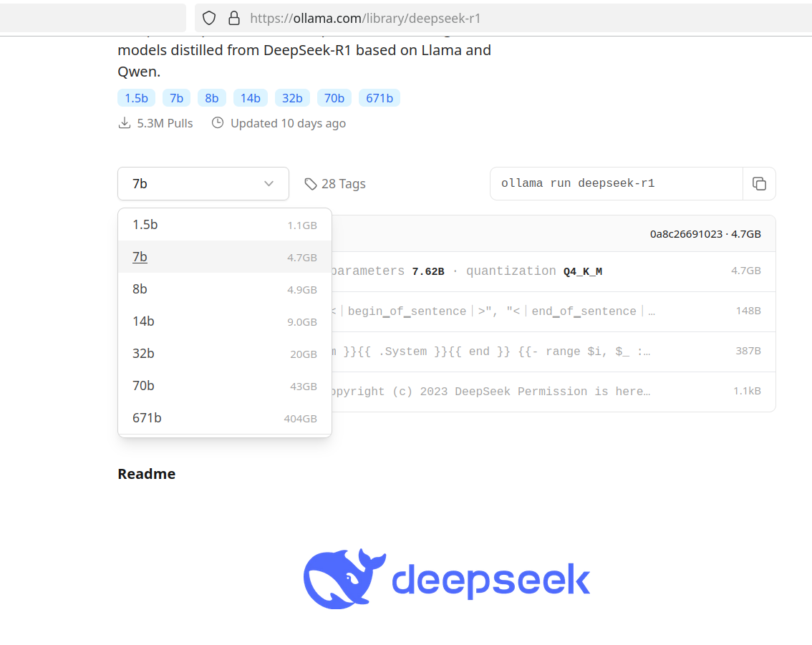This screenshot has width=812, height=645.
Task: Click the dropdown chevron arrow
Action: click(269, 184)
